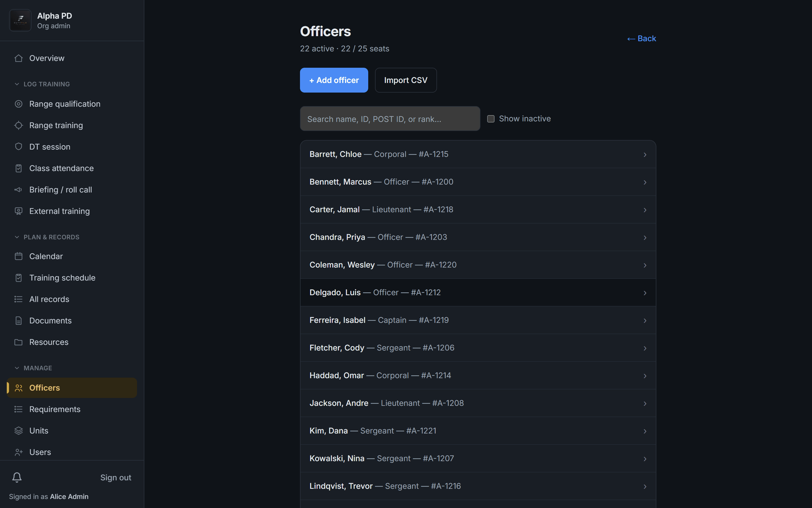This screenshot has height=508, width=812.
Task: Open Resources in sidebar
Action: click(72, 342)
